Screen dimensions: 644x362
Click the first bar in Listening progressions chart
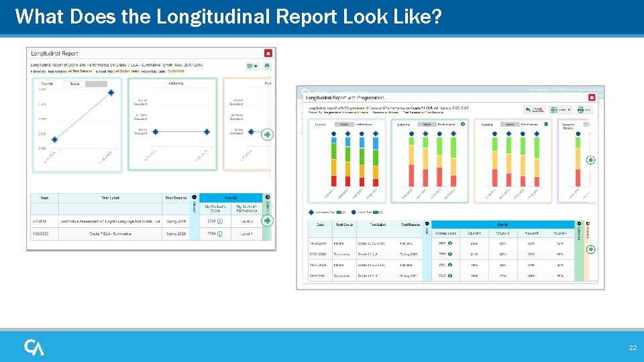pyautogui.click(x=411, y=162)
